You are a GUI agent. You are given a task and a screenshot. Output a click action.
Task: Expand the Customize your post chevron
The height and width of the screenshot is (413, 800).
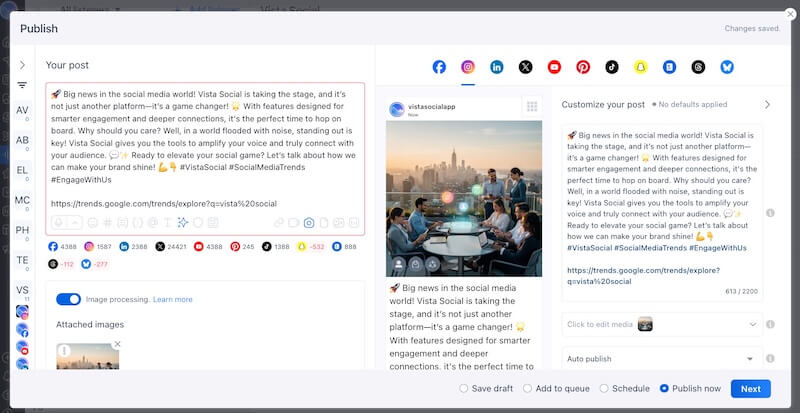(767, 104)
